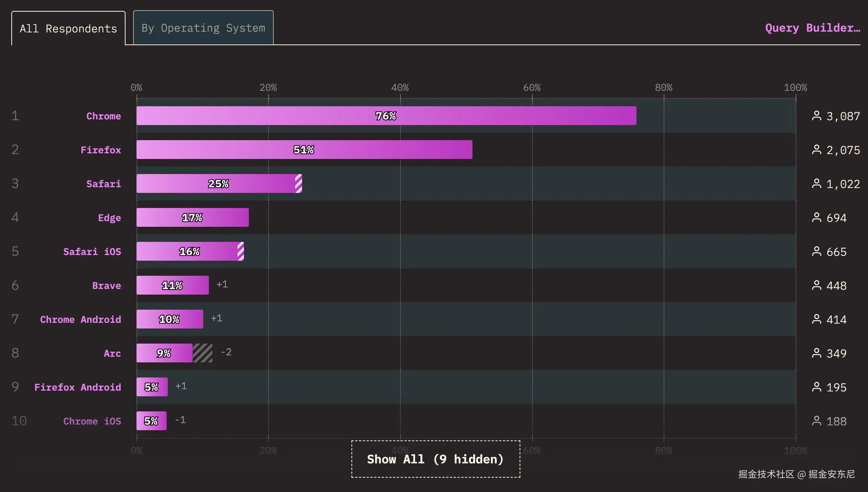This screenshot has height=492, width=868.
Task: Click the gray hatched segment of Arc bar
Action: click(202, 353)
